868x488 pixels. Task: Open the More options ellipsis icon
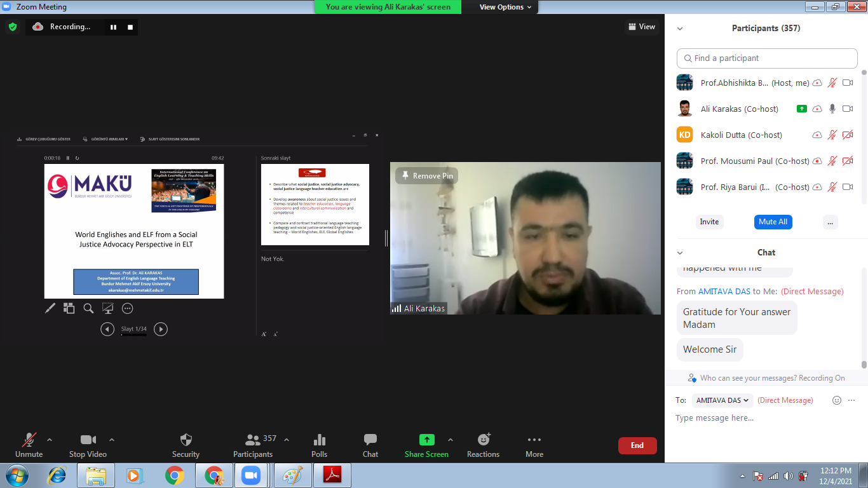pos(534,440)
